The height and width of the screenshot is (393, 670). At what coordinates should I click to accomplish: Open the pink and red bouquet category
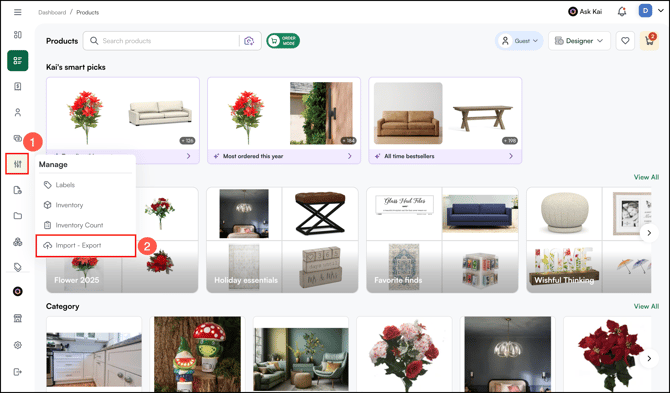[x=404, y=354]
